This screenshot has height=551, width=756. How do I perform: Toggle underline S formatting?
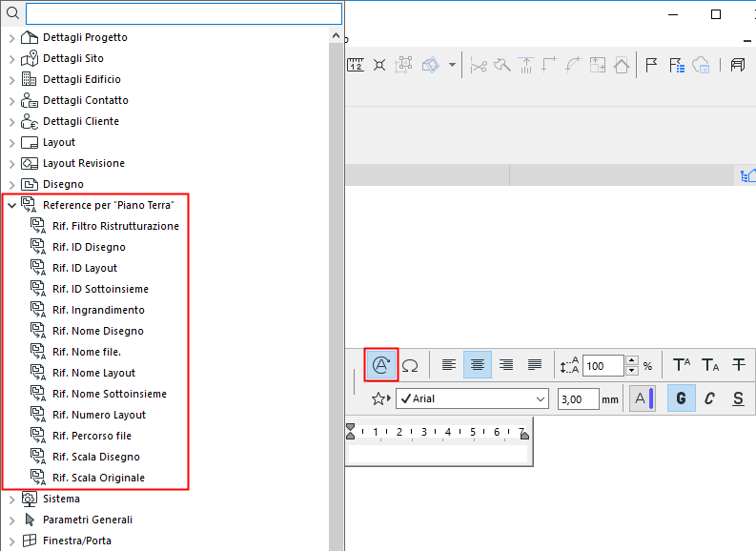(x=738, y=398)
